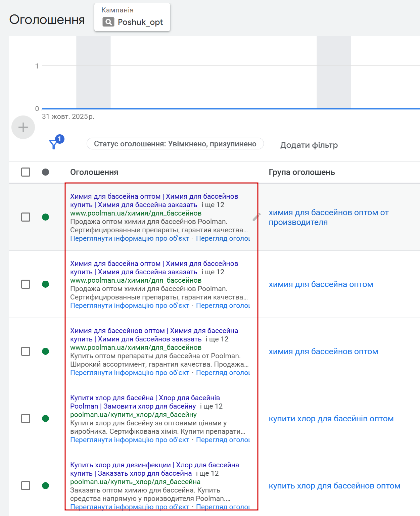The width and height of the screenshot is (420, 516).
Task: Click green status dot of fourth ad
Action: pyautogui.click(x=46, y=419)
